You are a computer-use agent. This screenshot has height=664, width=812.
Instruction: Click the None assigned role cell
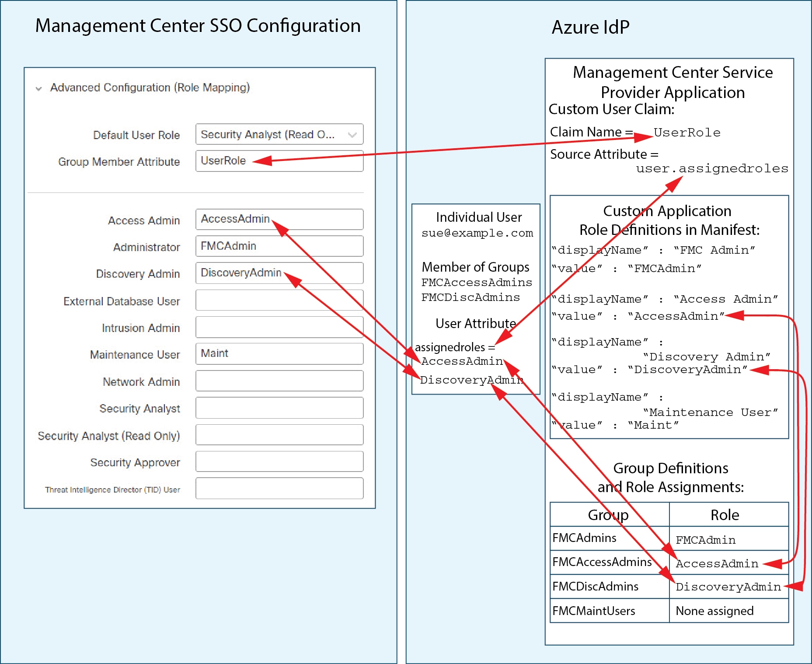click(x=729, y=611)
